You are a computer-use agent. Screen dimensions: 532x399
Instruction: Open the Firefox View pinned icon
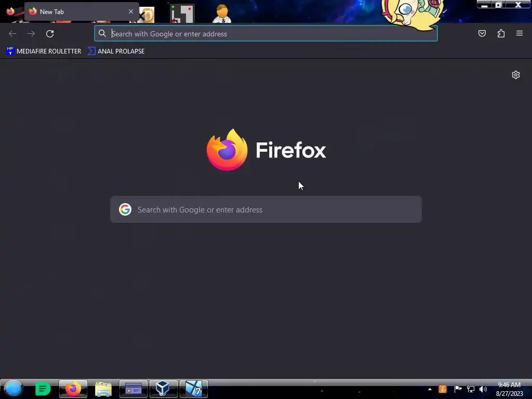[x=10, y=11]
